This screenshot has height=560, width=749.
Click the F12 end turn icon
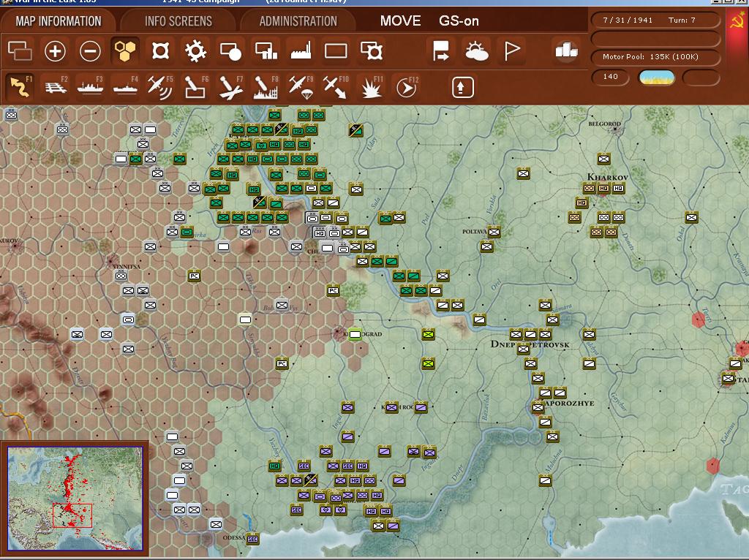click(407, 87)
